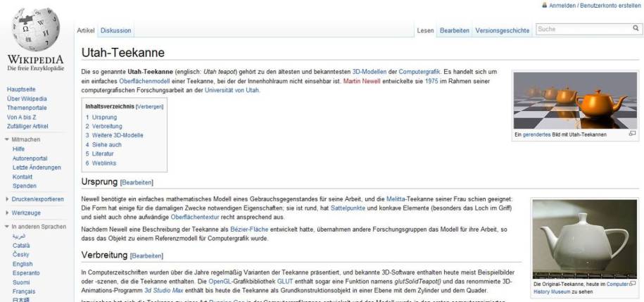Follow the Bézier-Fläche link
The height and width of the screenshot is (302, 644).
pyautogui.click(x=249, y=229)
